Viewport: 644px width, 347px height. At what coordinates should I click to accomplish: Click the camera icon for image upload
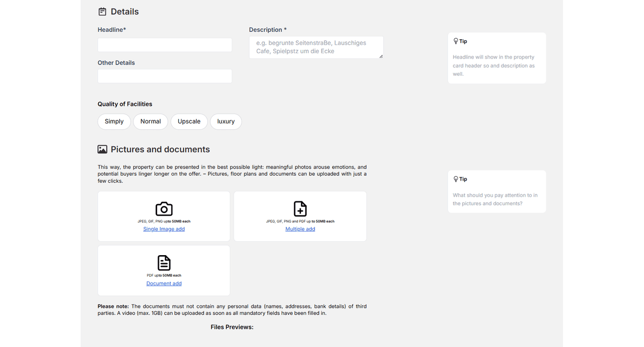(164, 208)
